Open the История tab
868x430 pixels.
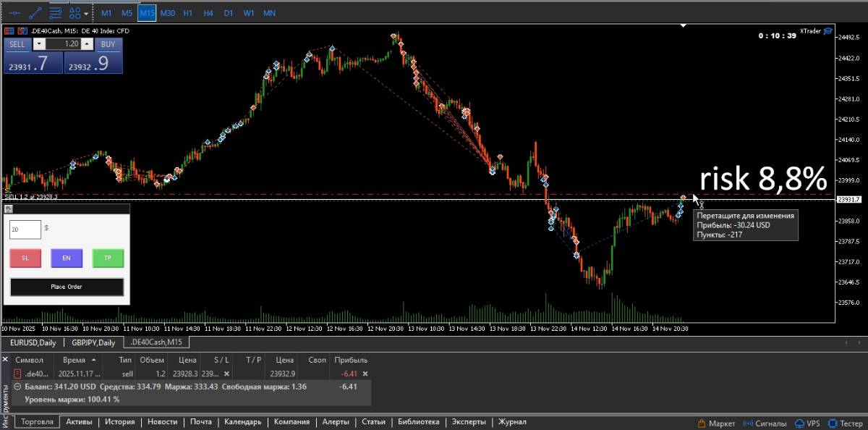119,422
